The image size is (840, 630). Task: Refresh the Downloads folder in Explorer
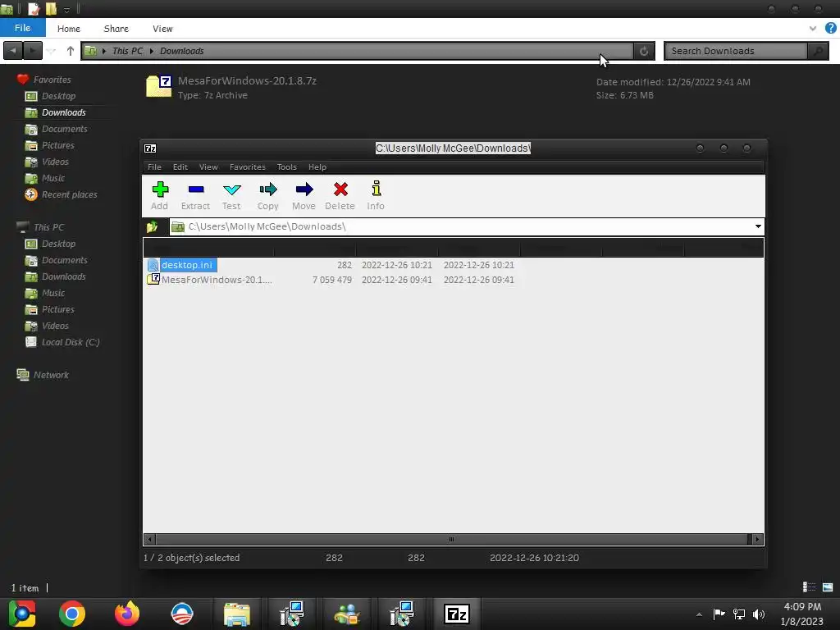tap(644, 51)
